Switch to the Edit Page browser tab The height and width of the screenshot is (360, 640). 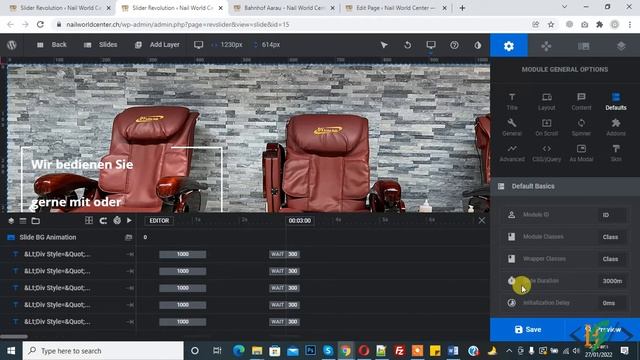tap(396, 8)
